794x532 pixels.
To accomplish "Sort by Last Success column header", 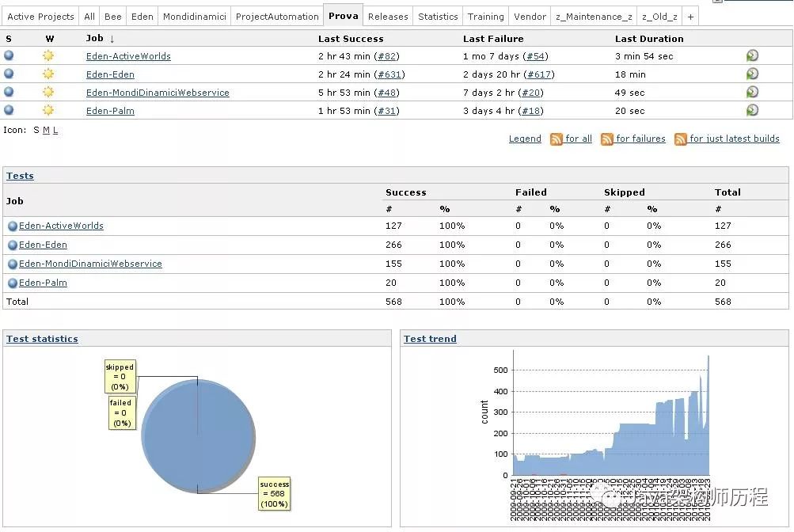I will pyautogui.click(x=351, y=39).
